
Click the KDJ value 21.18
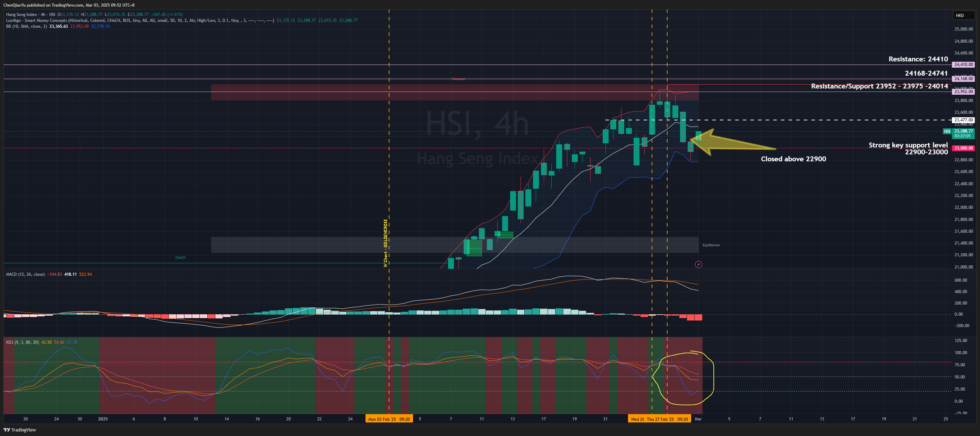pyautogui.click(x=72, y=342)
